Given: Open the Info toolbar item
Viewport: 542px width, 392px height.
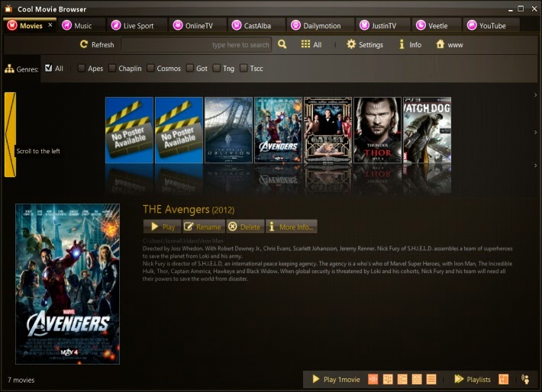Looking at the screenshot, I should point(411,44).
